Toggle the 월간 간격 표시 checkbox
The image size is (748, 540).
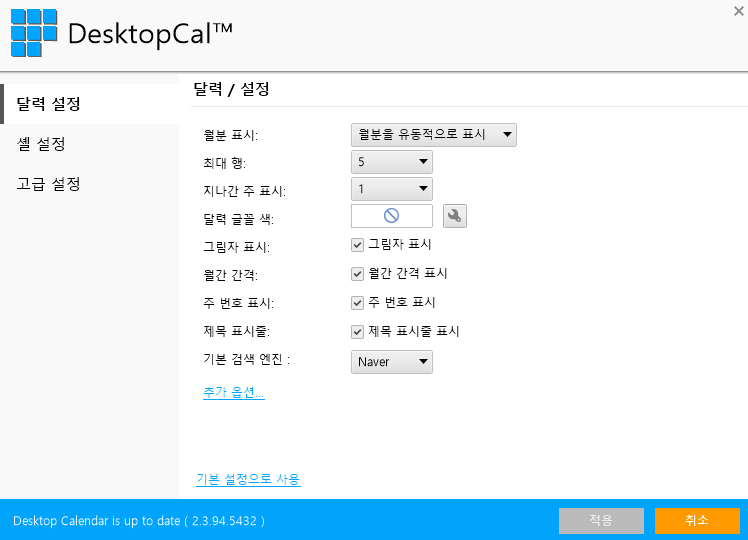tap(357, 274)
